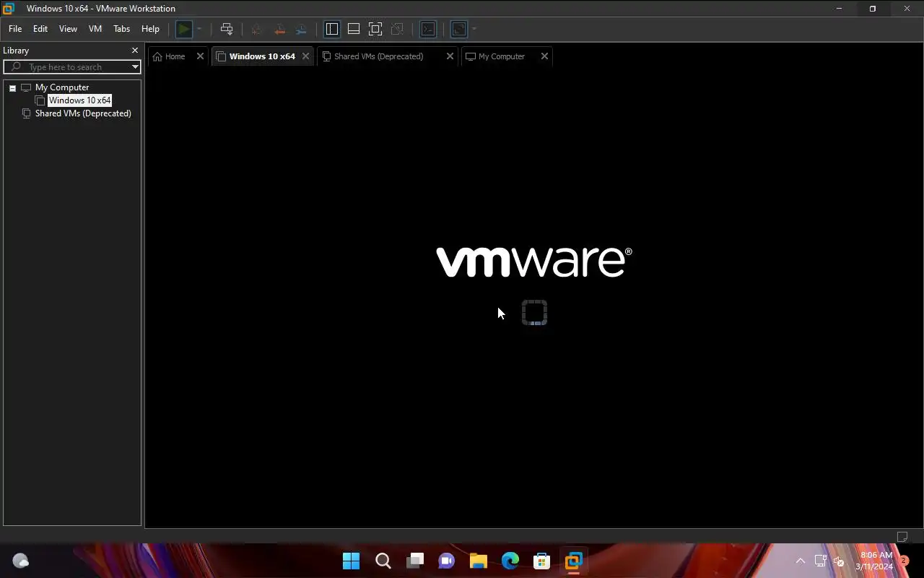
Task: Close the Library panel
Action: point(134,51)
